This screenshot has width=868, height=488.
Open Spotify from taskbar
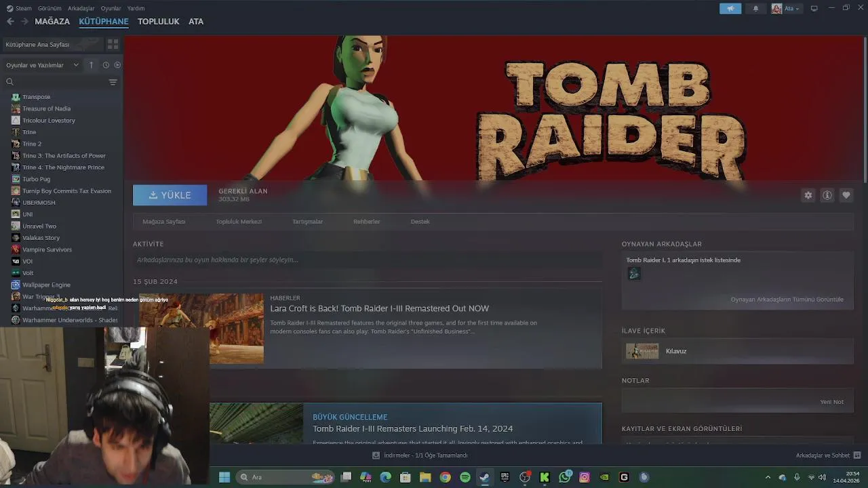[465, 477]
